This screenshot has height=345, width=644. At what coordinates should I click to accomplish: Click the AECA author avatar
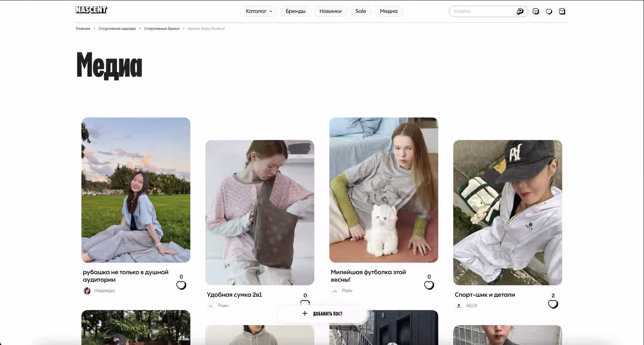click(x=459, y=306)
